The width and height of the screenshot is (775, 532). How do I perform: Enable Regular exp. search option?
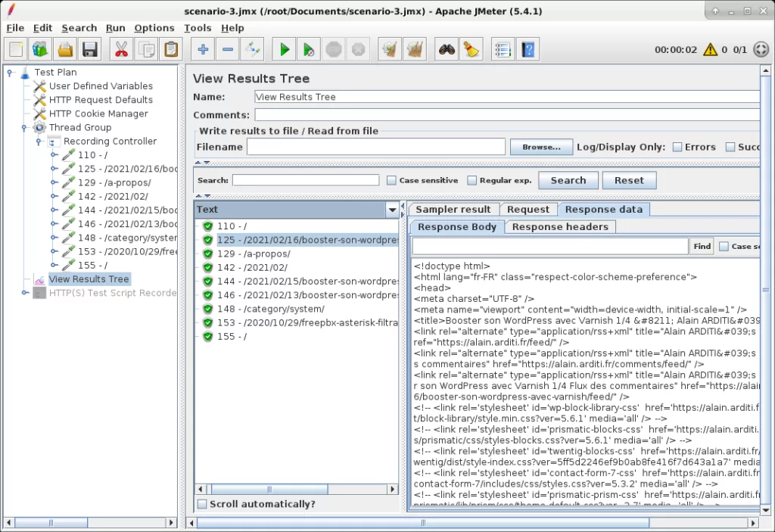pyautogui.click(x=472, y=180)
